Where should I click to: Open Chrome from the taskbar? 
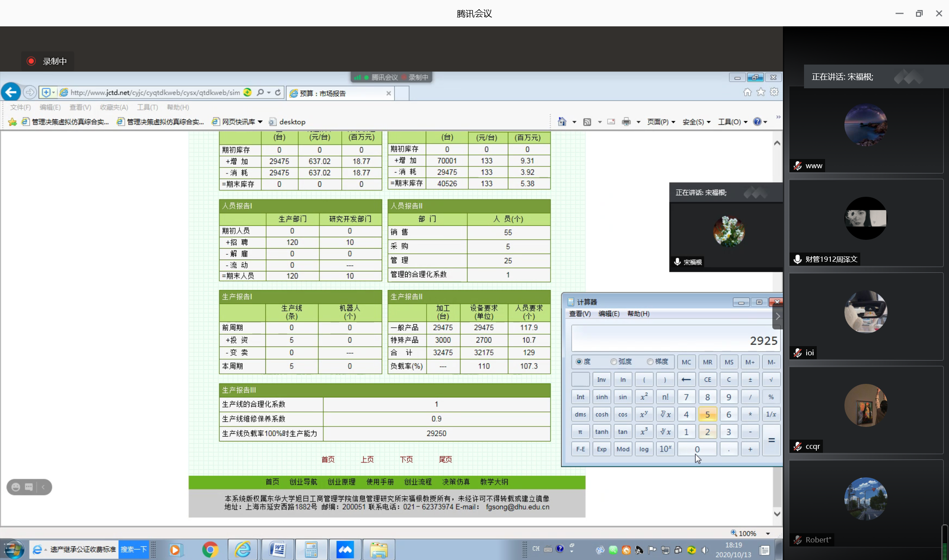click(210, 549)
